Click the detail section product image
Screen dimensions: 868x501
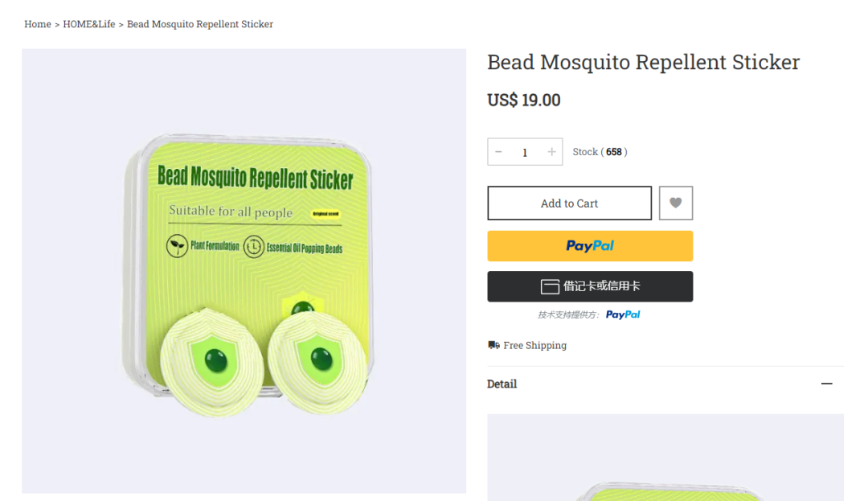pos(665,458)
